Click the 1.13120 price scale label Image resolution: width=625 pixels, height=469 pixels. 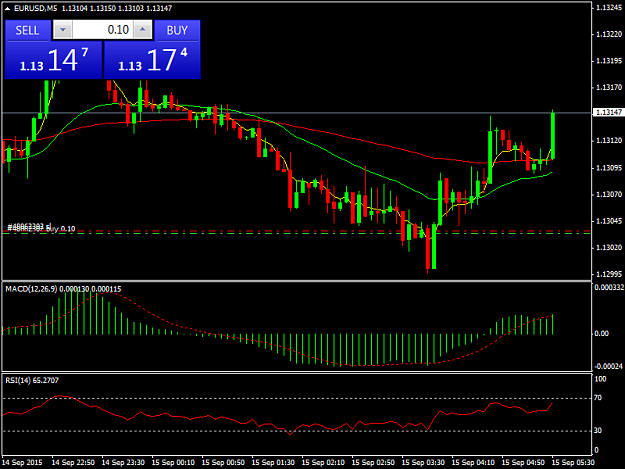tap(609, 141)
